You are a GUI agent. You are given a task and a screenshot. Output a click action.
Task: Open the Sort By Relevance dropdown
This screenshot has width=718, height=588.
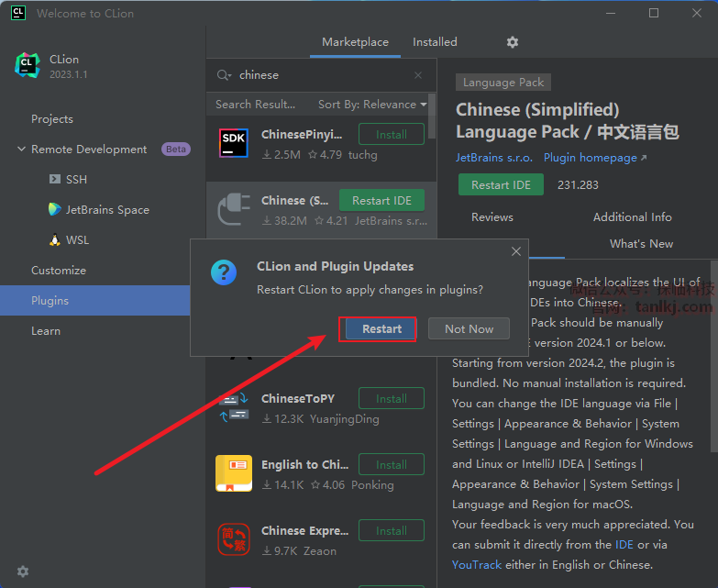click(371, 105)
